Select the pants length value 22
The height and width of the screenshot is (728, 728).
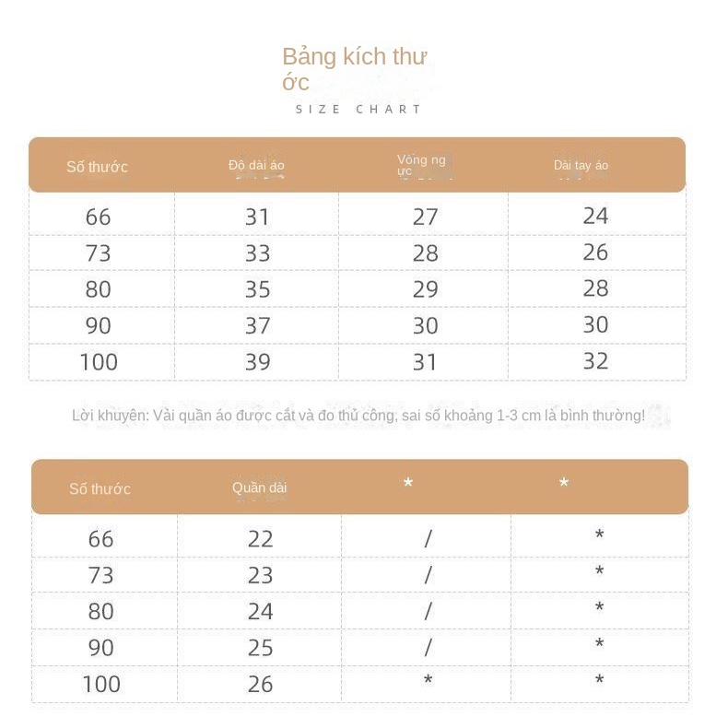click(x=260, y=539)
